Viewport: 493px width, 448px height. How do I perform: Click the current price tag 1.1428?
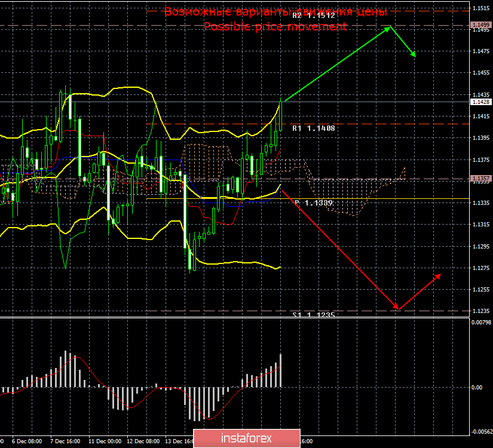click(x=480, y=102)
